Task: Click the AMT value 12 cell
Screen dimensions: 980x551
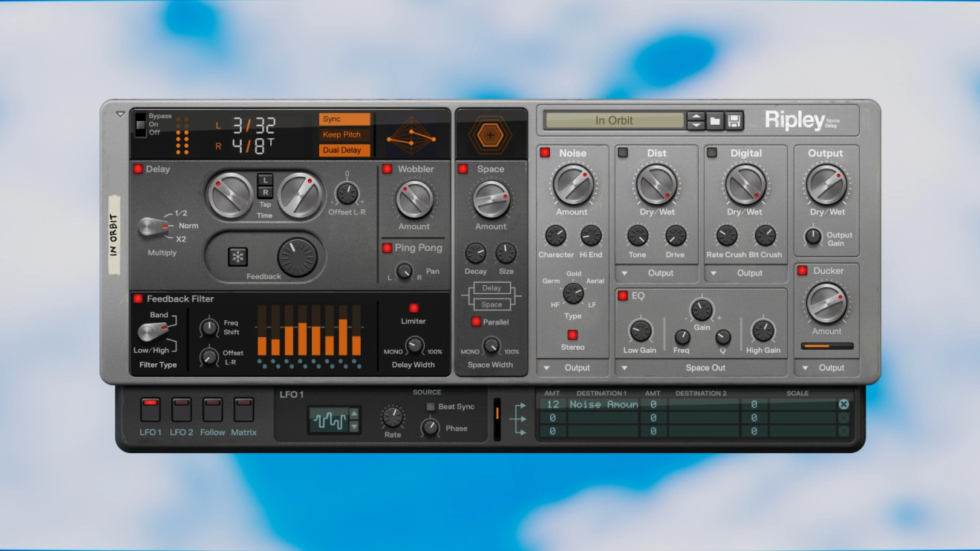Action: point(552,405)
